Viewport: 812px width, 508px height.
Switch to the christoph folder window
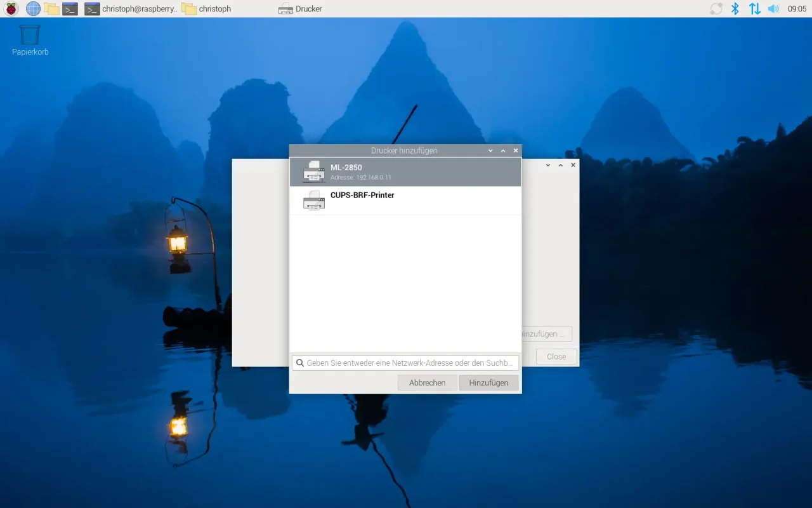207,9
